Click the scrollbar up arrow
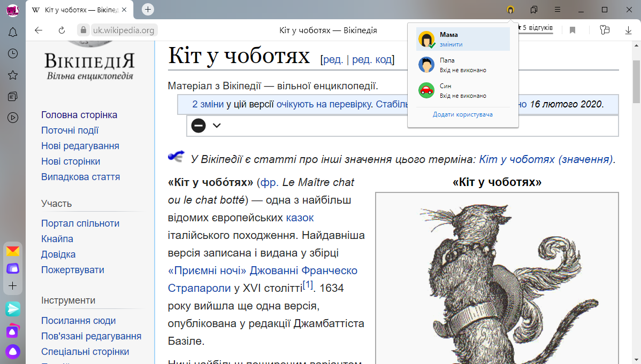The width and height of the screenshot is (641, 364). tap(636, 45)
